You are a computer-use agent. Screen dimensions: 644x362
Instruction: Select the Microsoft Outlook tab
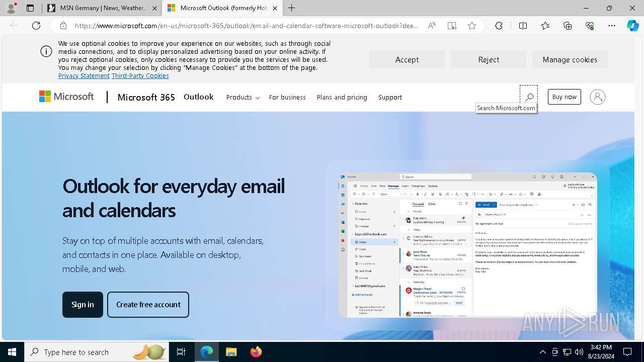point(222,8)
